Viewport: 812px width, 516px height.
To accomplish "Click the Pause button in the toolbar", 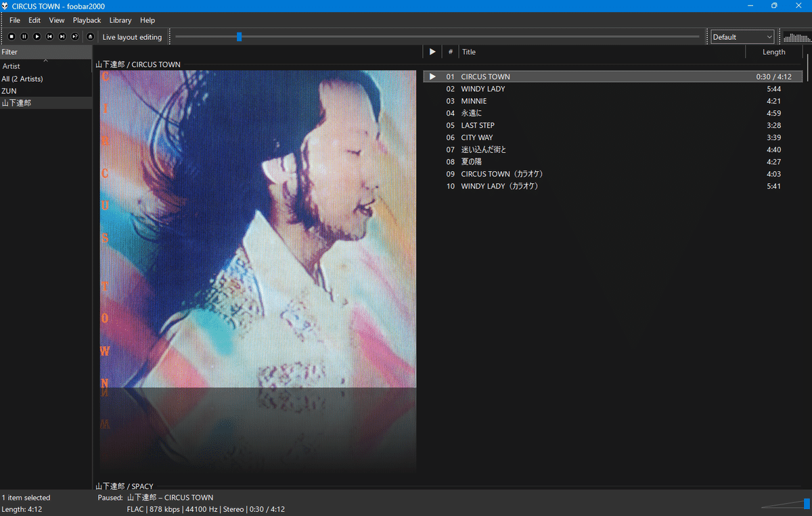I will point(24,37).
